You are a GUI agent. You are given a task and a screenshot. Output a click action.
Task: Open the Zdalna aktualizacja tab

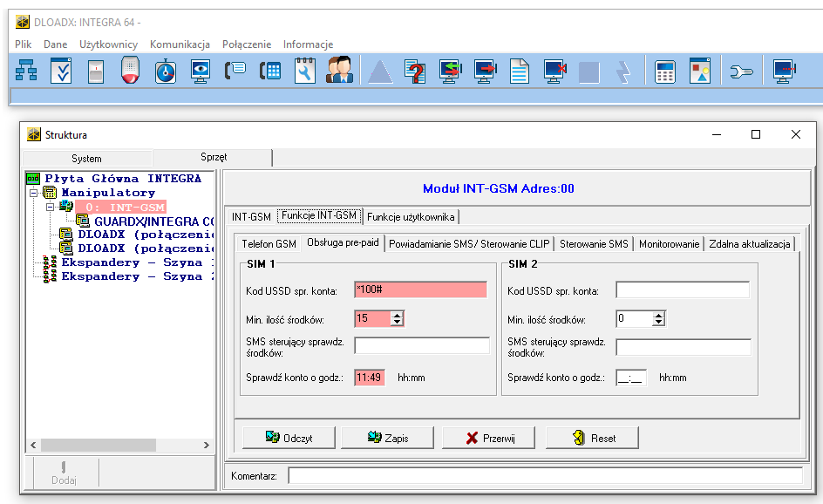(x=750, y=244)
